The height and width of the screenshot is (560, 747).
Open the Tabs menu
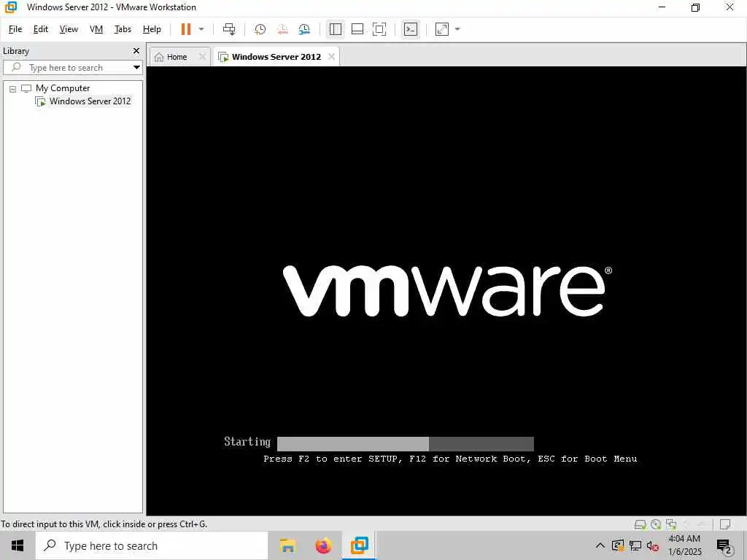[x=123, y=29]
